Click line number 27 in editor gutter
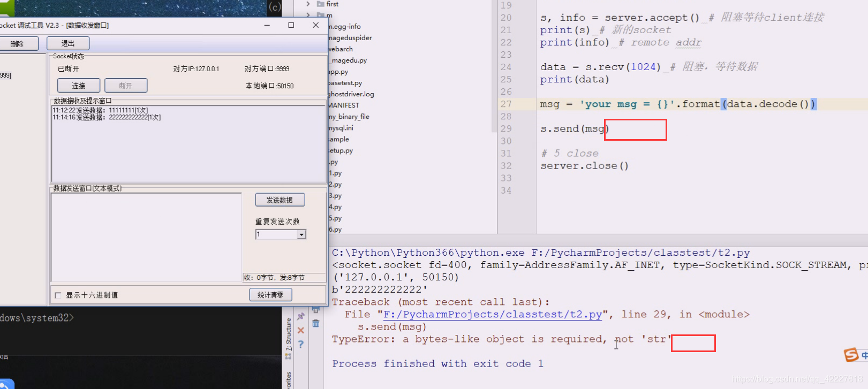 (x=506, y=104)
